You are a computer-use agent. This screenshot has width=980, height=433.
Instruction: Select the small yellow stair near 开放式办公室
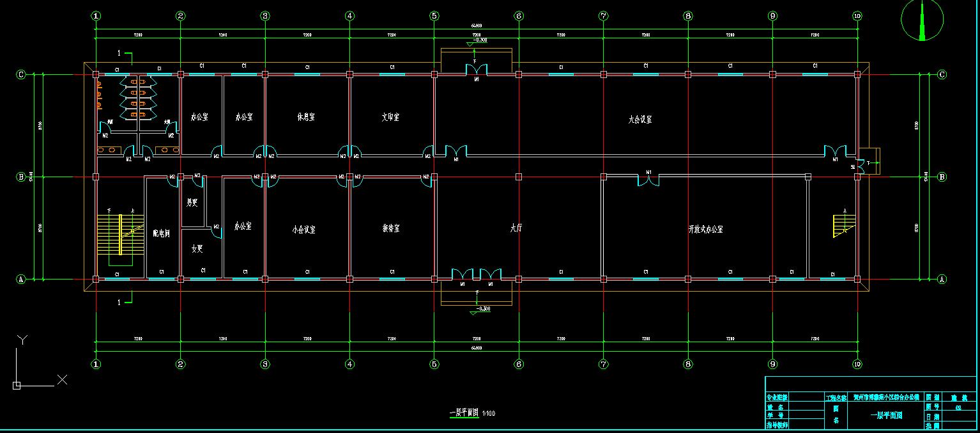pos(843,226)
